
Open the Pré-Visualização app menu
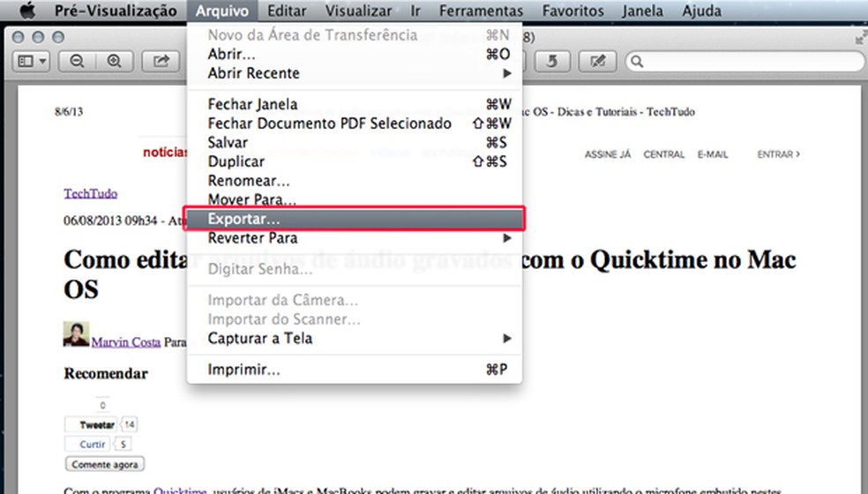point(116,11)
